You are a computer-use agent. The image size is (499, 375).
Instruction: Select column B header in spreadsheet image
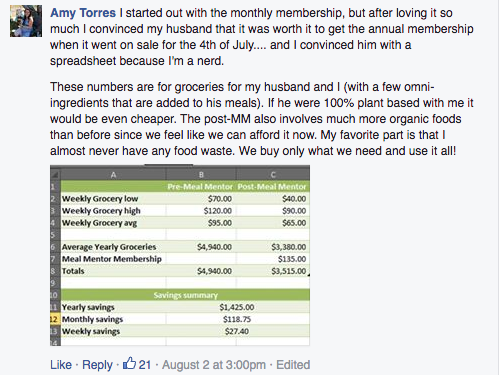[201, 175]
